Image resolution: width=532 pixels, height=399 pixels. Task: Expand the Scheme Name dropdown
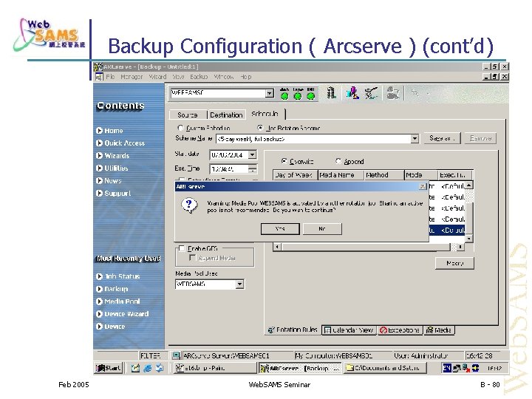tap(415, 139)
